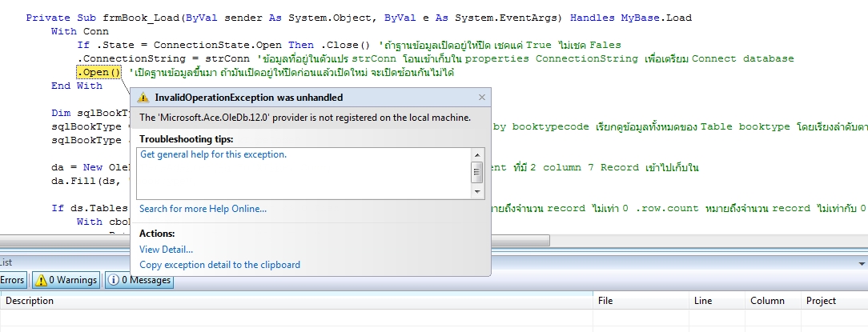
Task: Sort error list by Line column
Action: coord(717,301)
